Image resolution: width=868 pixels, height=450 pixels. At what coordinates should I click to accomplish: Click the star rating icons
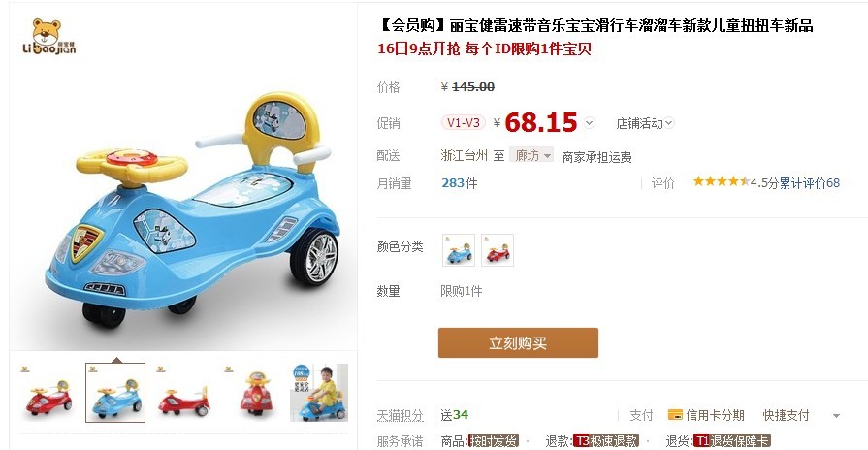tap(722, 181)
